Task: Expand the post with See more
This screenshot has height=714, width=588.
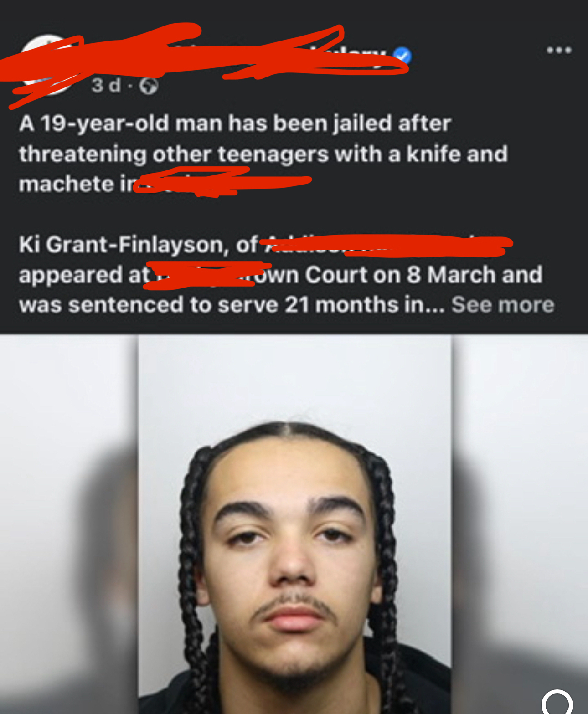Action: click(x=503, y=304)
